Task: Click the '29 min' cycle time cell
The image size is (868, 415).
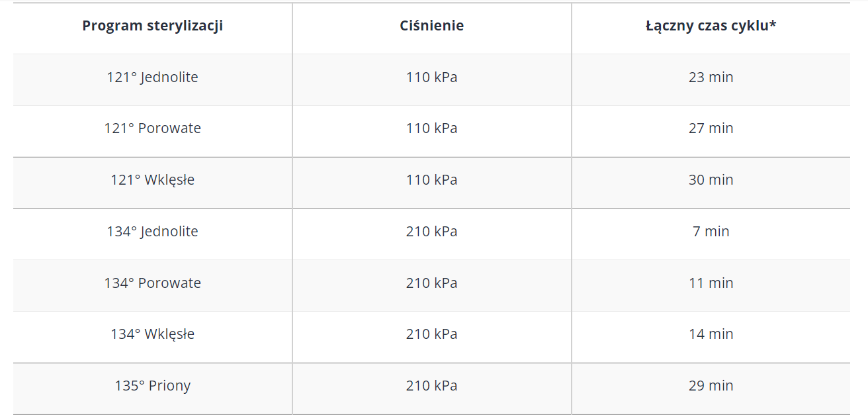Action: (711, 386)
